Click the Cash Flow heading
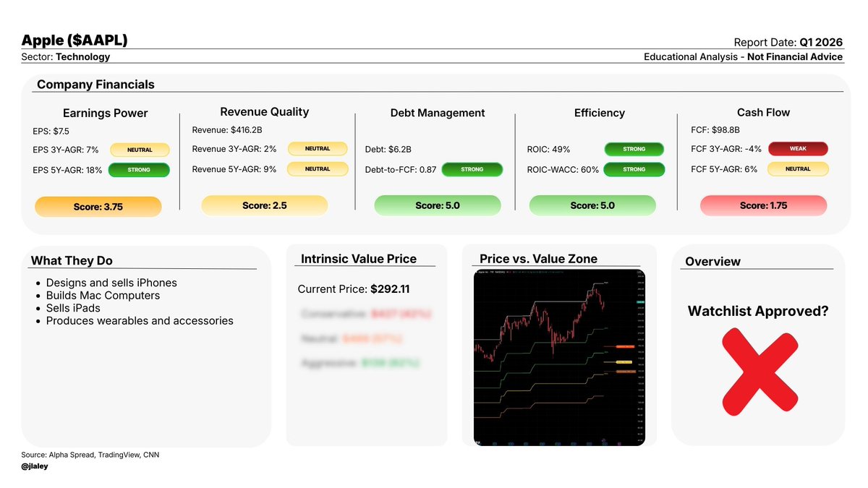 (763, 113)
